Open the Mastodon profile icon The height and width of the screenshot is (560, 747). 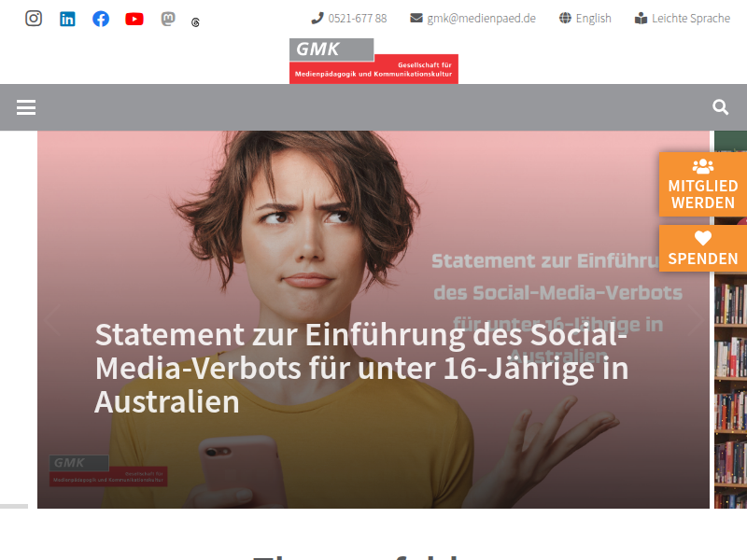168,19
